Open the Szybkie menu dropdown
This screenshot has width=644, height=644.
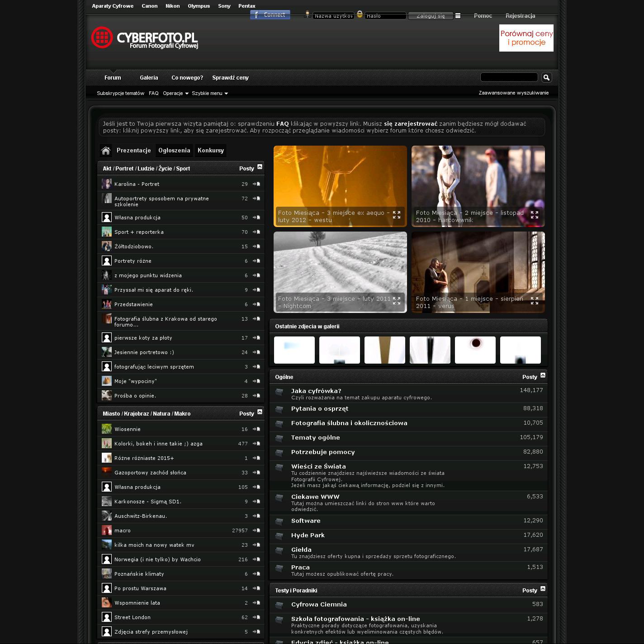209,93
